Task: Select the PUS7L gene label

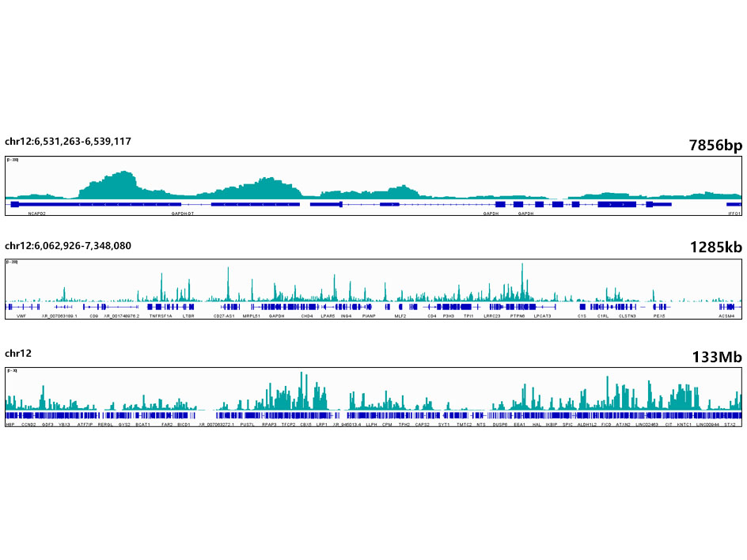Action: click(x=248, y=425)
